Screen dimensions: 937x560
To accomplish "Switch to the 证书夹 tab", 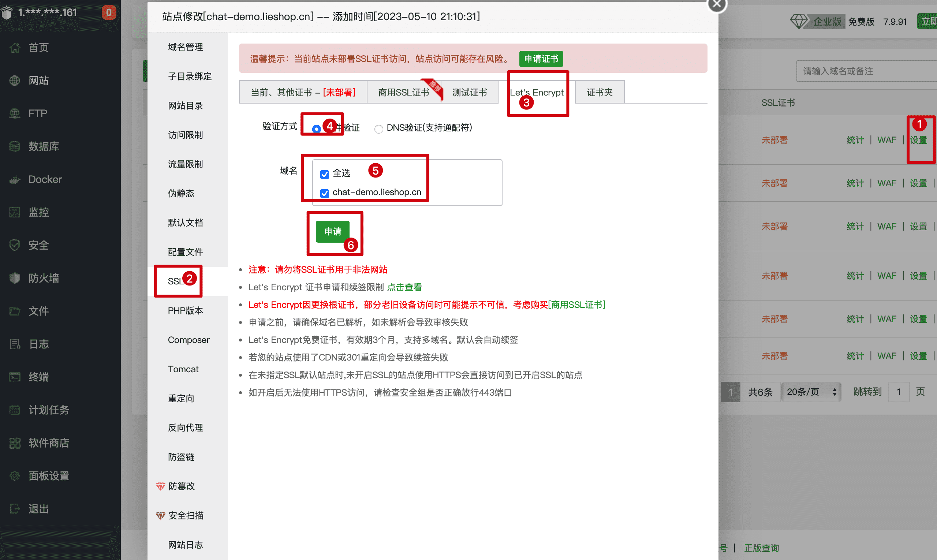I will pos(600,92).
